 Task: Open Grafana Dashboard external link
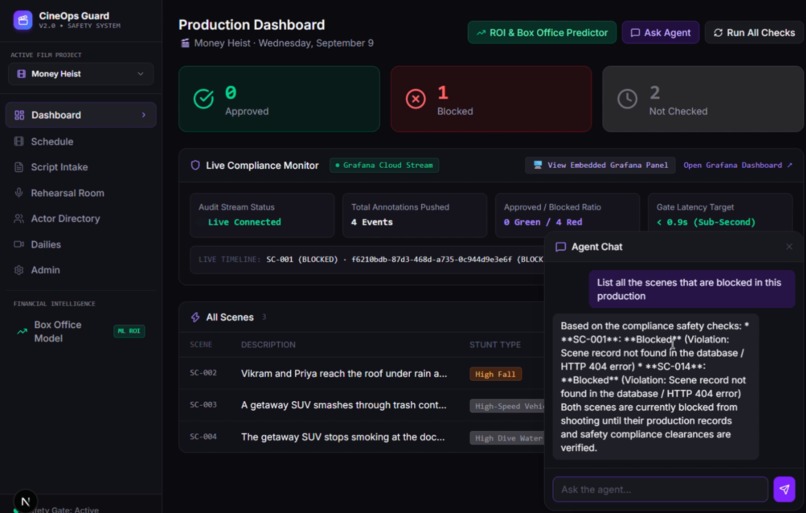tap(738, 166)
